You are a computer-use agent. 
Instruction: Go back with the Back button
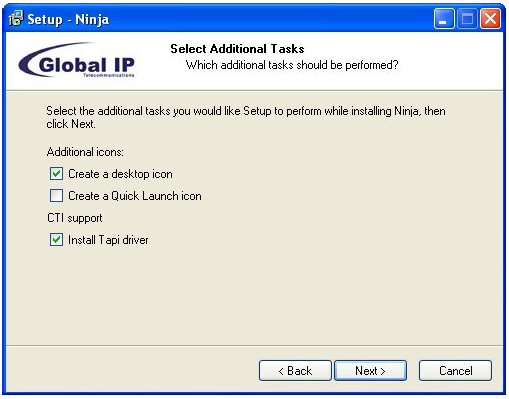pyautogui.click(x=295, y=371)
